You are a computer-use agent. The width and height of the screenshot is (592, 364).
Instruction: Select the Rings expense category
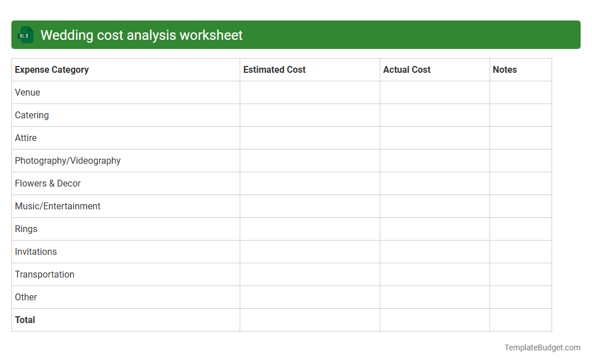(x=26, y=229)
